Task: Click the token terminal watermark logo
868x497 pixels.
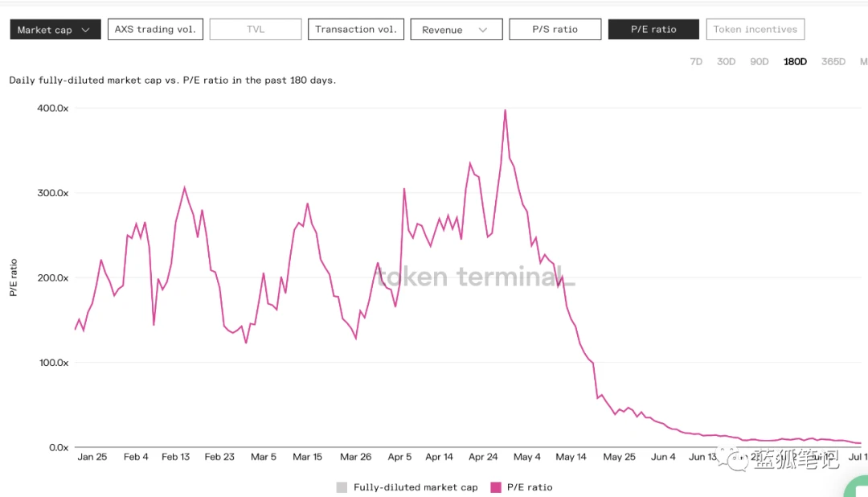Action: (x=476, y=277)
